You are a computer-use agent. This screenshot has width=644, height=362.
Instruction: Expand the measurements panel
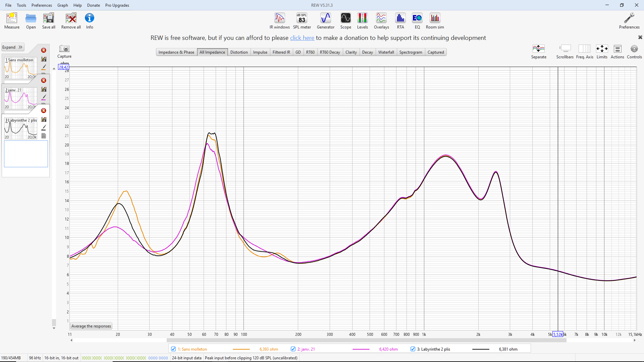(12, 47)
